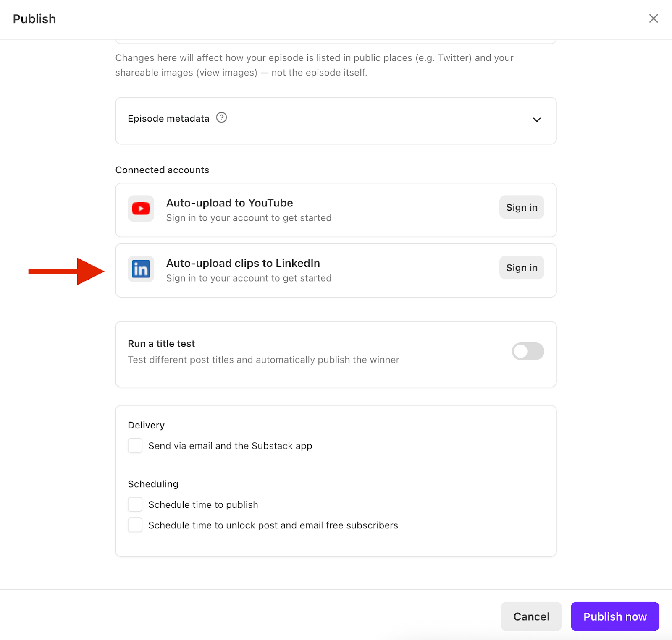Click the YouTube icon in Connected accounts
Screen dimensions: 672x640
click(x=140, y=209)
